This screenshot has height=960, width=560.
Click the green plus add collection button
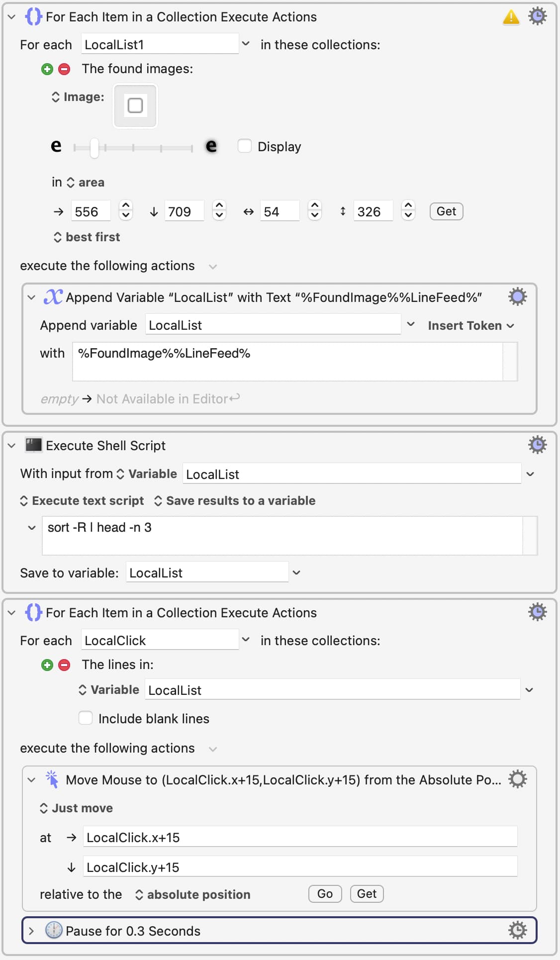[47, 69]
